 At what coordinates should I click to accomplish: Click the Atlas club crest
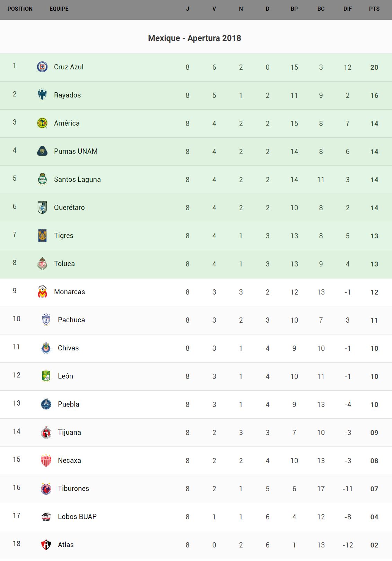point(46,545)
